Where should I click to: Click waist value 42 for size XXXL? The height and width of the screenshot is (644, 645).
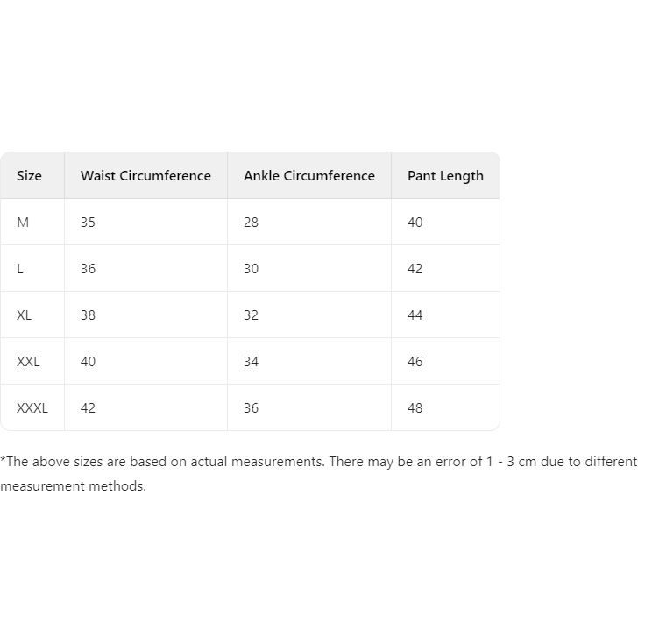[x=88, y=408]
